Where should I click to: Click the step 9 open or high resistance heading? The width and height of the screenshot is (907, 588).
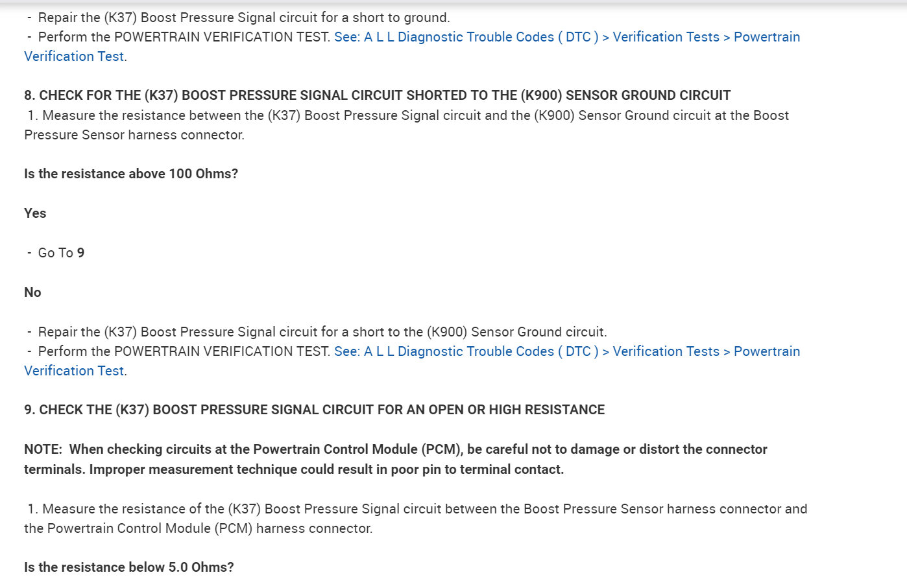314,410
